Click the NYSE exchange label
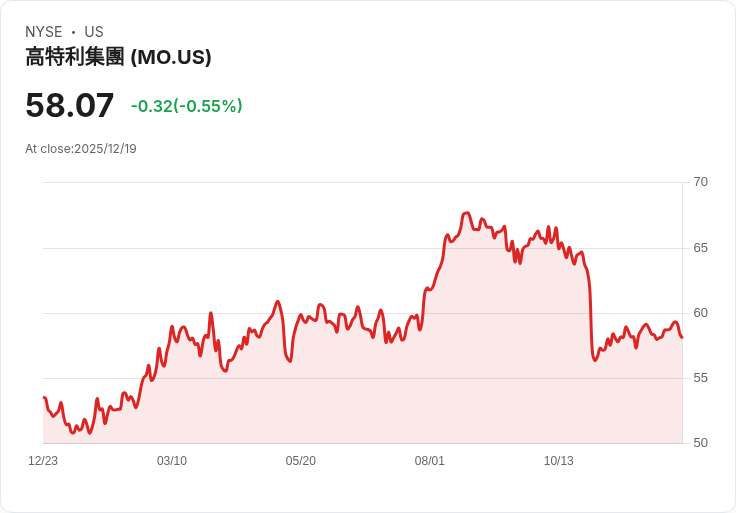Image resolution: width=736 pixels, height=513 pixels. pyautogui.click(x=43, y=32)
